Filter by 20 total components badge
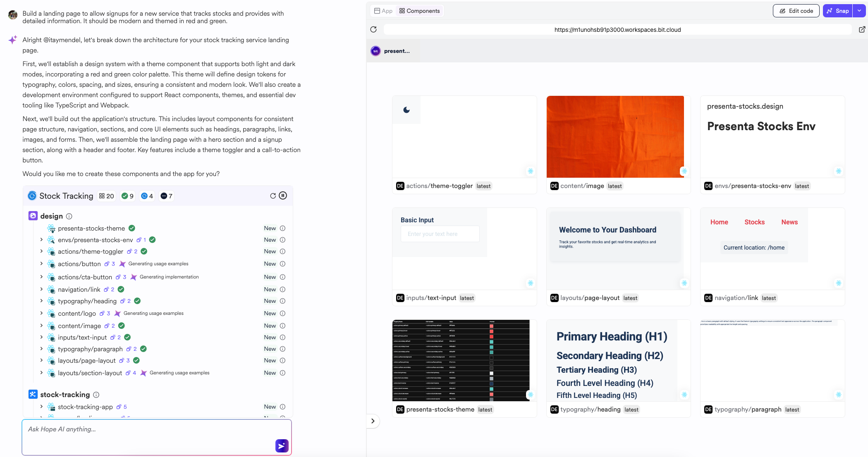Viewport: 868px width, 457px height. (107, 196)
